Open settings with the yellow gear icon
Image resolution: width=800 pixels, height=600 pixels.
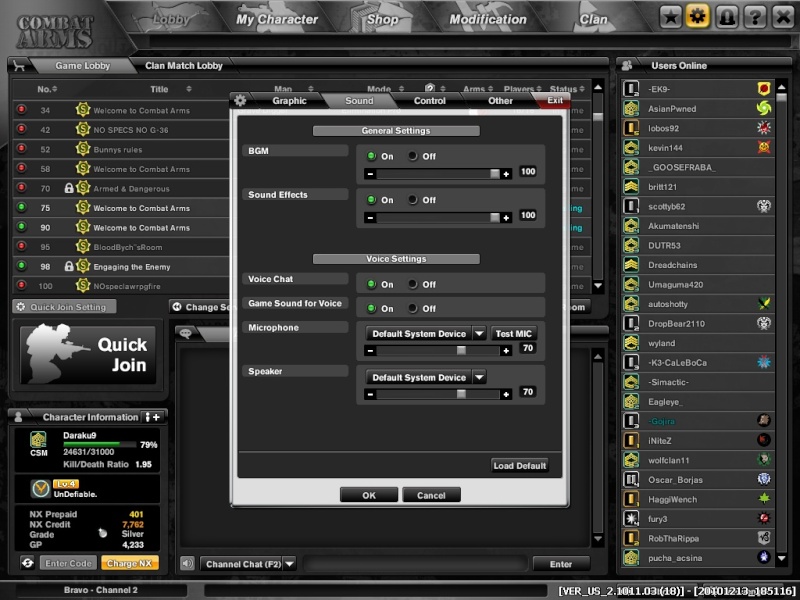pos(697,17)
